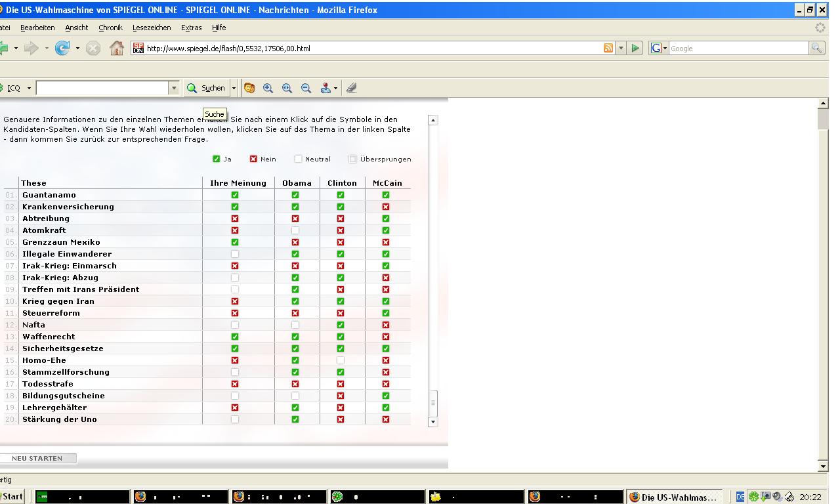Click the down arrow of the table scrollbar
The width and height of the screenshot is (840, 504).
coord(432,422)
